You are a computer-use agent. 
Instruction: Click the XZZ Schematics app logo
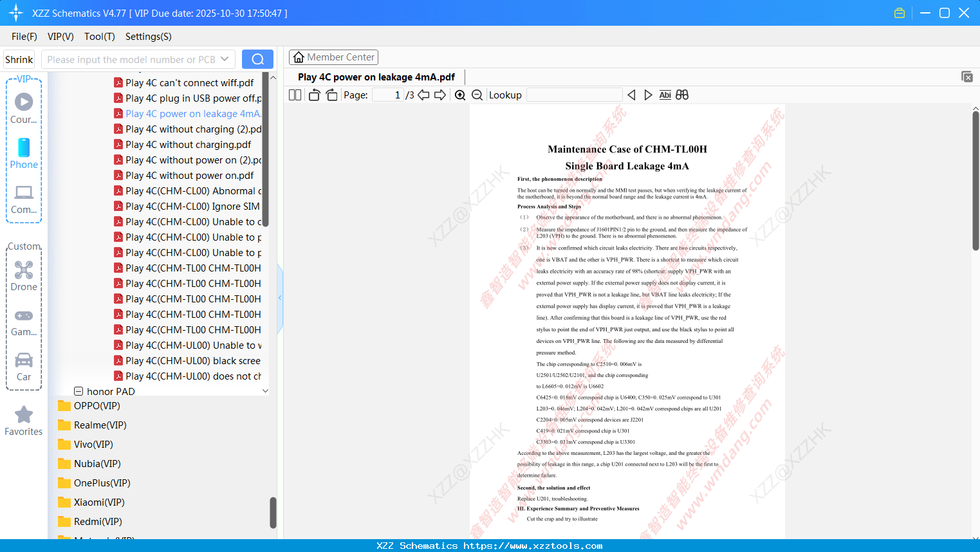click(16, 13)
